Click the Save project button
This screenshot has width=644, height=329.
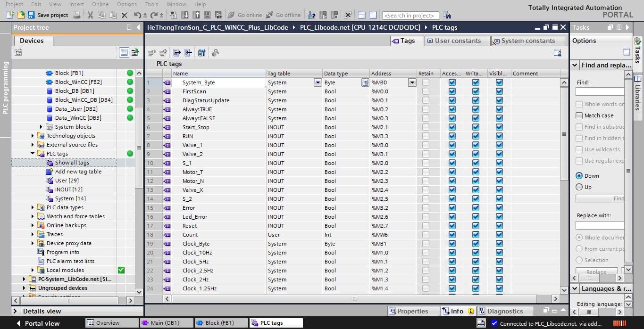(x=48, y=15)
